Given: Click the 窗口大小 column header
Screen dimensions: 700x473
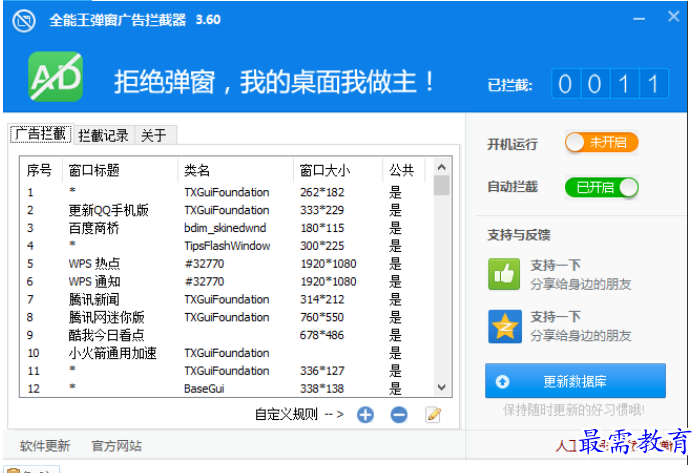Looking at the screenshot, I should click(338, 170).
